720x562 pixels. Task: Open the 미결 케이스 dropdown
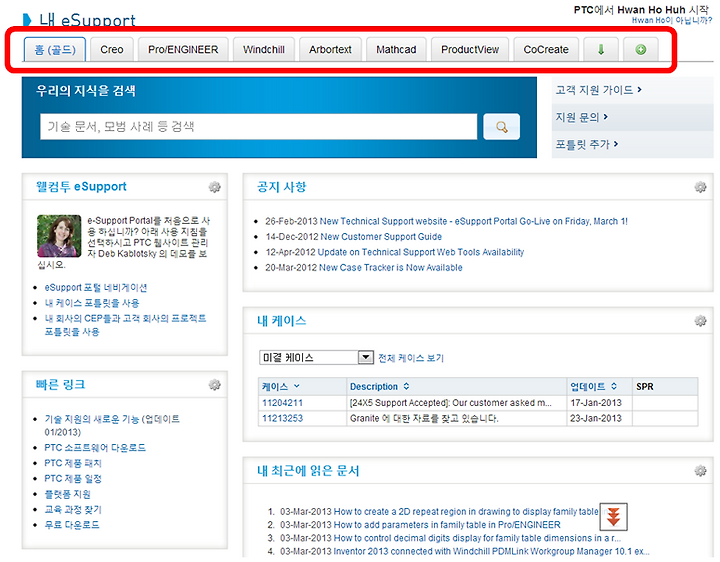coord(316,357)
